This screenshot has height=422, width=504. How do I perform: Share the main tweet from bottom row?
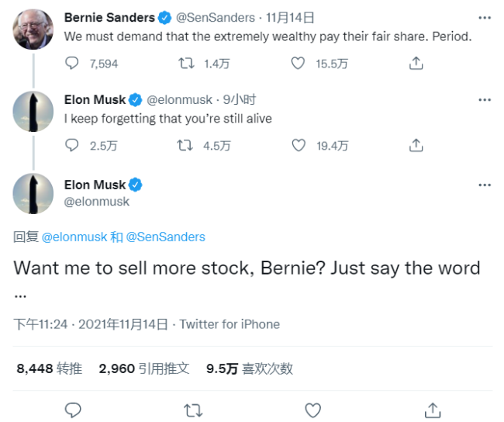tap(433, 409)
